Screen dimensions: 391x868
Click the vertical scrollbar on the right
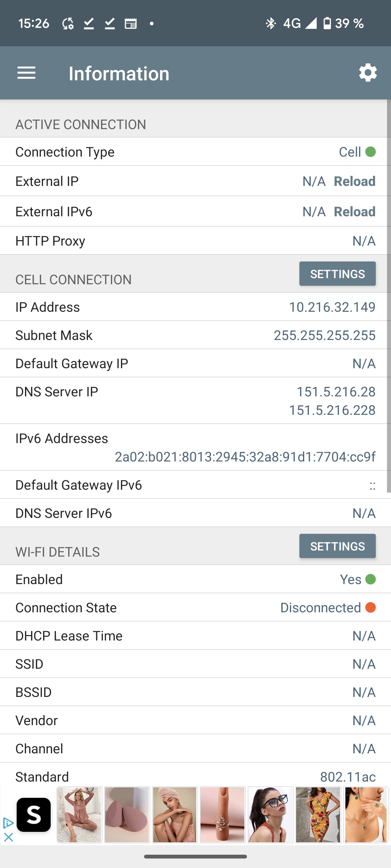click(x=389, y=297)
